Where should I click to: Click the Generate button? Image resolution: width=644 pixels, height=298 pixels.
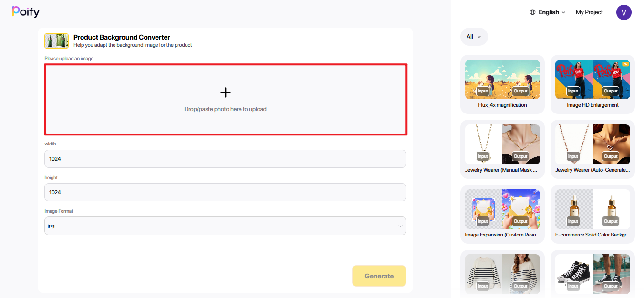pyautogui.click(x=379, y=276)
